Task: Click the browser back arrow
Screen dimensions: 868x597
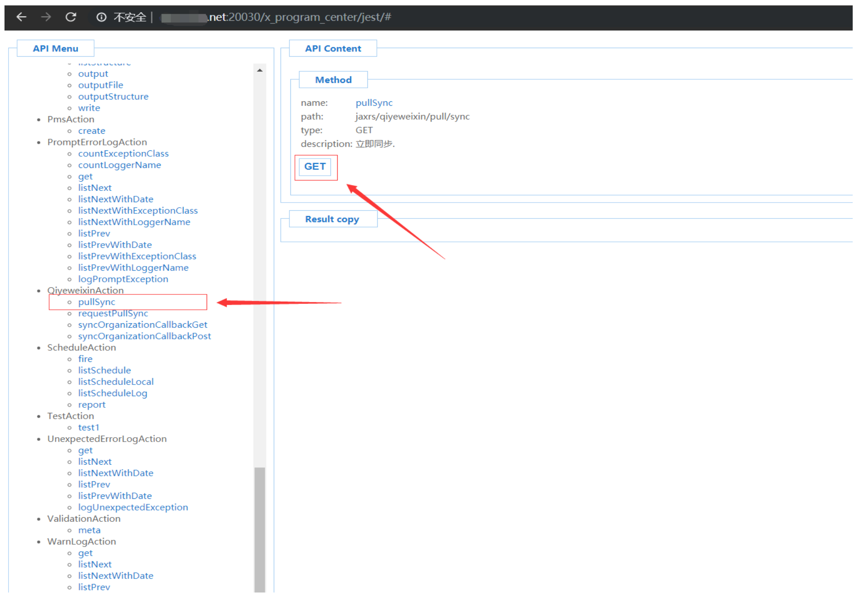Action: 21,17
